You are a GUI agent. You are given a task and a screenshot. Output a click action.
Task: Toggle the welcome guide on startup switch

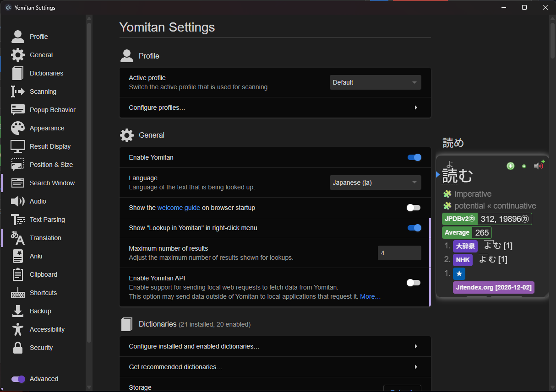click(x=414, y=208)
